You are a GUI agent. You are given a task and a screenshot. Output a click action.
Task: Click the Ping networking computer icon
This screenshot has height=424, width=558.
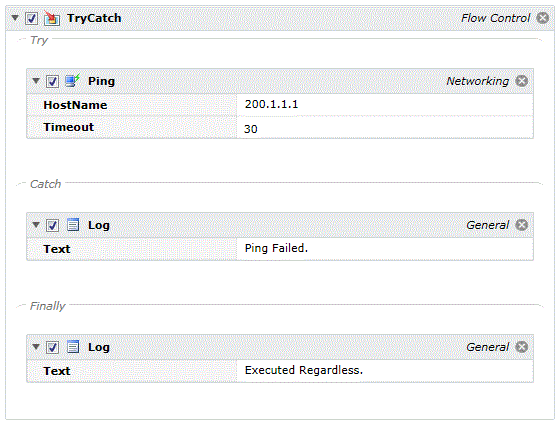click(x=73, y=81)
